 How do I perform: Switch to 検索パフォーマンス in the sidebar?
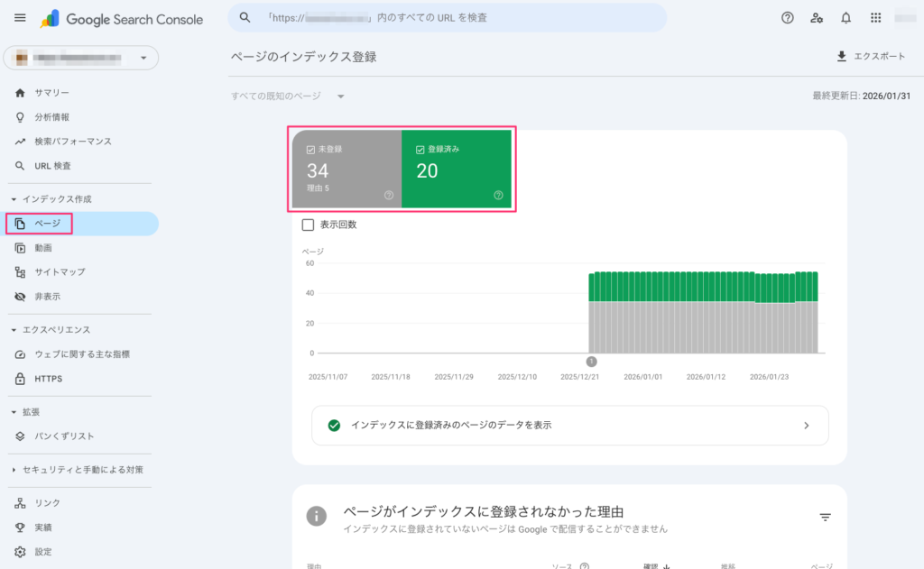[x=72, y=141]
